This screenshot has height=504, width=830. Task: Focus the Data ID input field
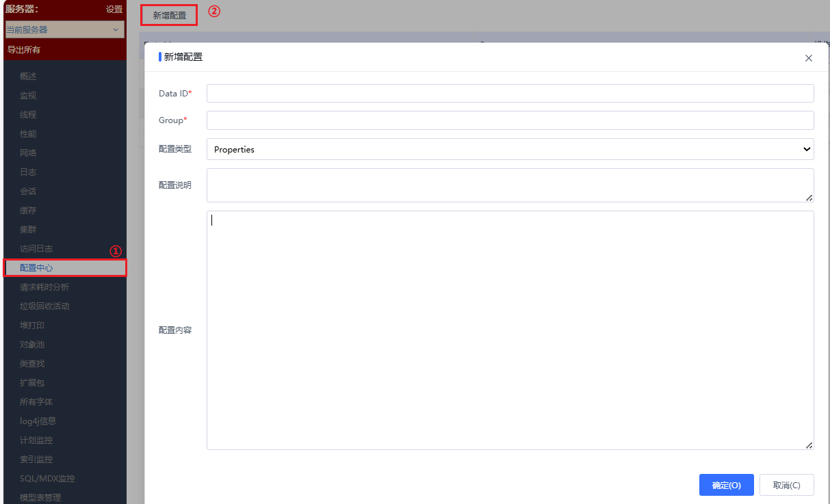(510, 93)
